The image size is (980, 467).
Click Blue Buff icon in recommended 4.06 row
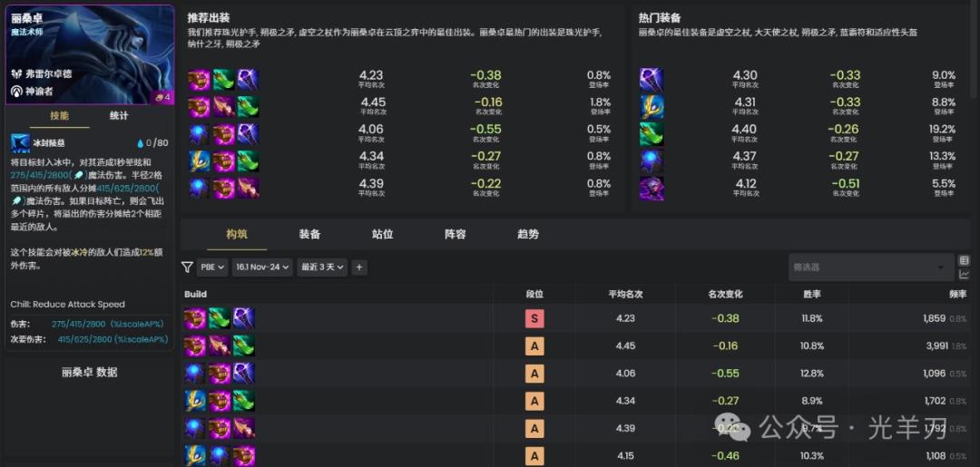tap(200, 133)
